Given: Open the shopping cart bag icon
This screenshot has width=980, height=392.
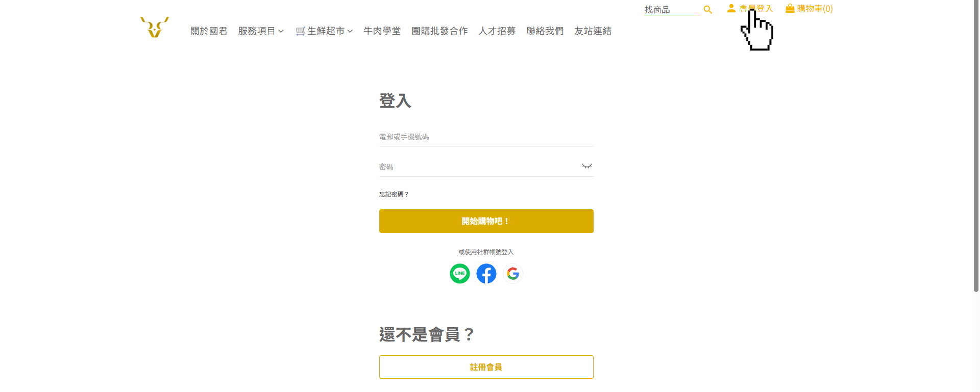Looking at the screenshot, I should tap(790, 8).
